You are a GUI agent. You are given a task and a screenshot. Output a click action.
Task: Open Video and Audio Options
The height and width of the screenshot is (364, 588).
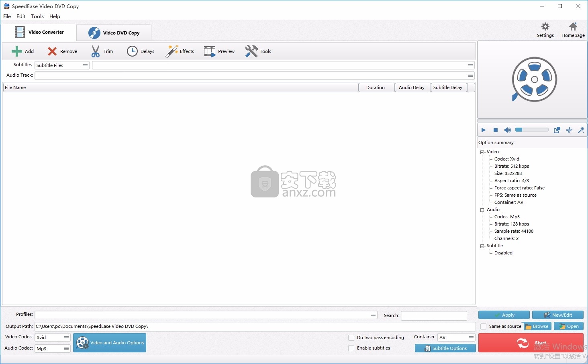[110, 343]
